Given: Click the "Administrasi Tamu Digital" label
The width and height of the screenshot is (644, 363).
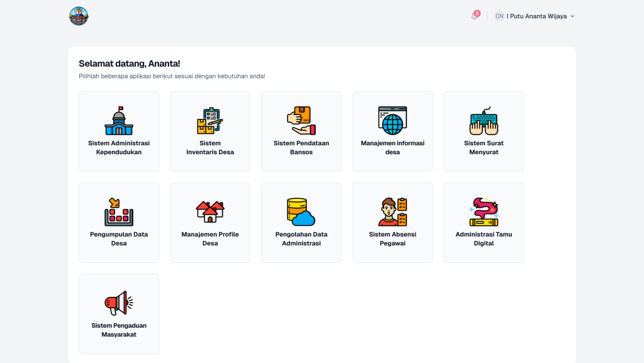Looking at the screenshot, I should pos(484,238).
